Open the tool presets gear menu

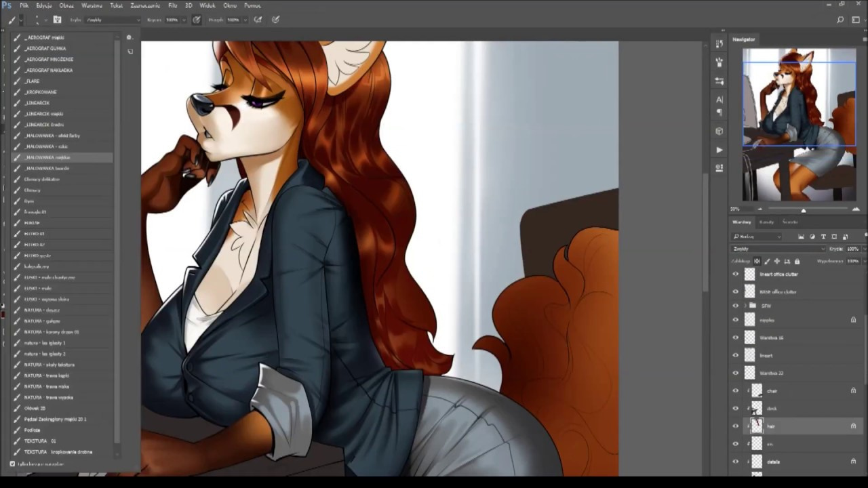pos(129,38)
